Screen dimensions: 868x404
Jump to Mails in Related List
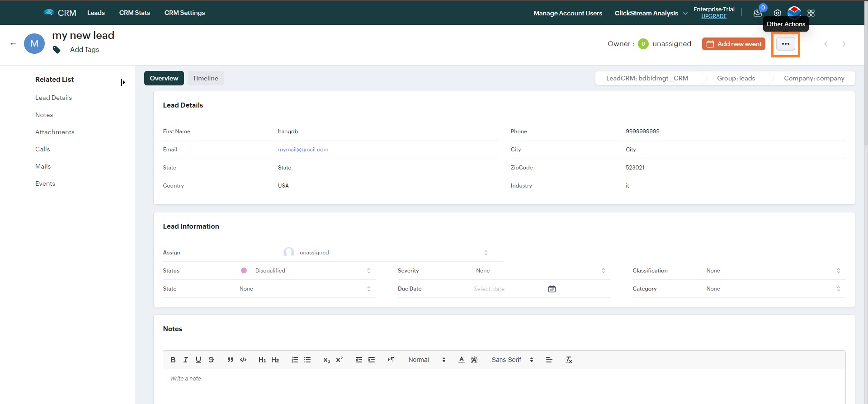43,166
